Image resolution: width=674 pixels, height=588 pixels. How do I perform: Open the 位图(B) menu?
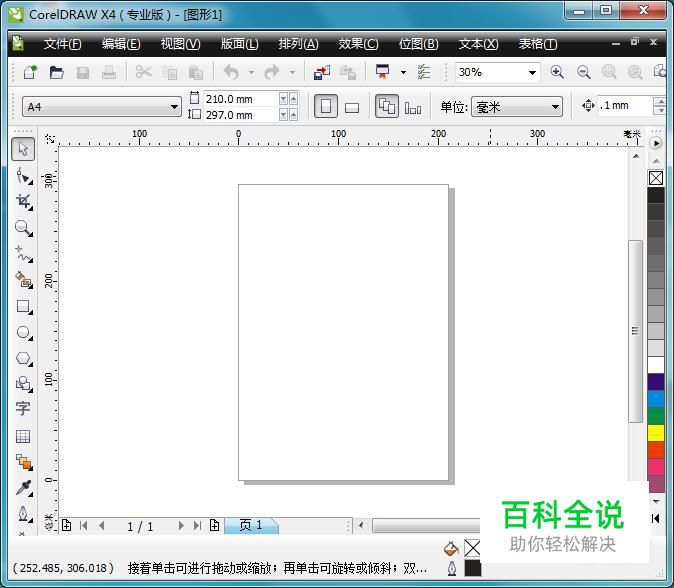pyautogui.click(x=419, y=44)
